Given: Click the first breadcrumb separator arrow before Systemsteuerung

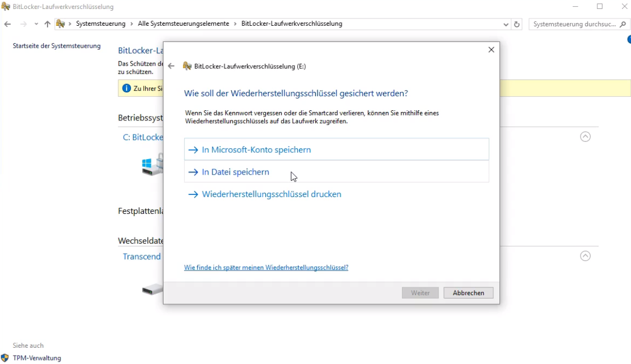Looking at the screenshot, I should pyautogui.click(x=70, y=24).
